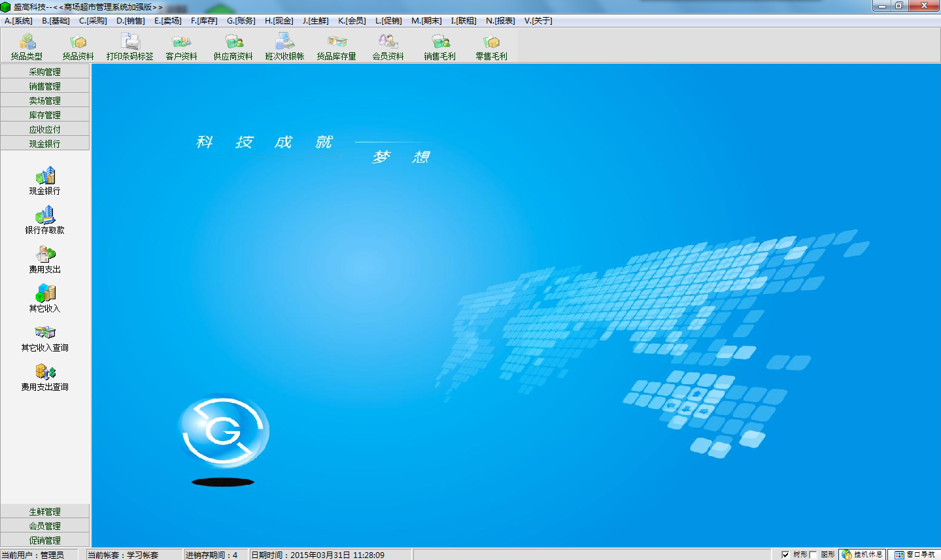Open the 其它收入查询 sidebar icon

coord(44,338)
